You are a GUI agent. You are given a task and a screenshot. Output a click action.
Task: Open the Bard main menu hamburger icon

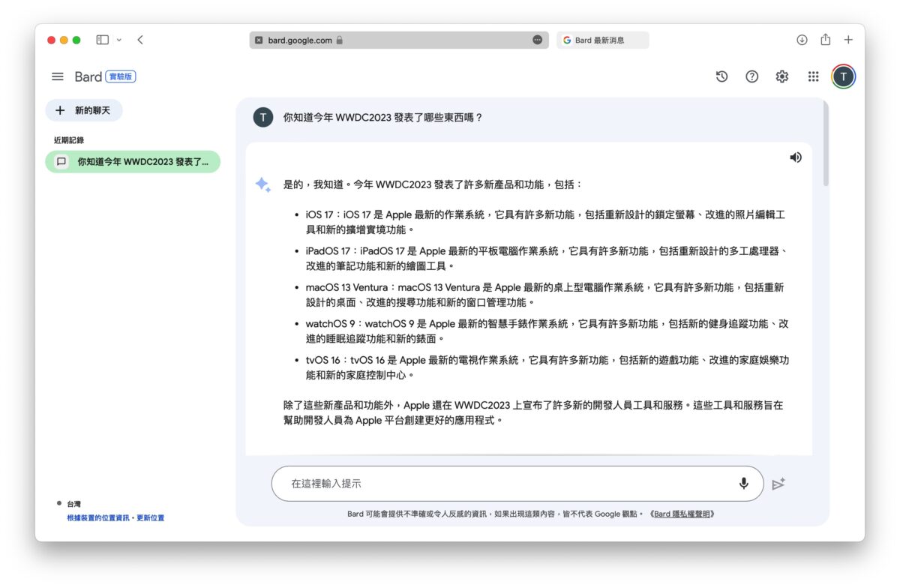pyautogui.click(x=58, y=76)
